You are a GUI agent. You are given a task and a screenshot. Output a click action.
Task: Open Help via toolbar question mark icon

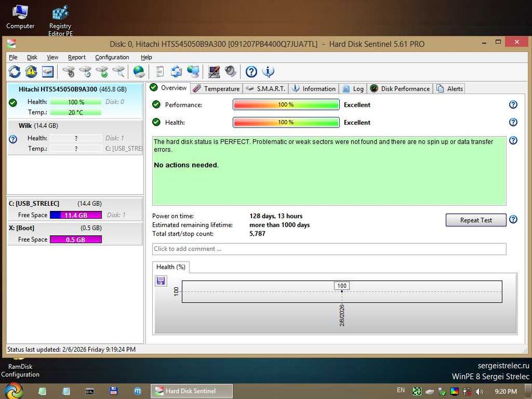[x=251, y=72]
